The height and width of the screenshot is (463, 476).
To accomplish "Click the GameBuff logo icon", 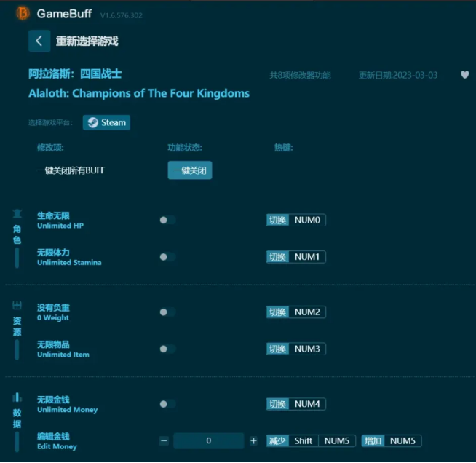I will pyautogui.click(x=23, y=13).
